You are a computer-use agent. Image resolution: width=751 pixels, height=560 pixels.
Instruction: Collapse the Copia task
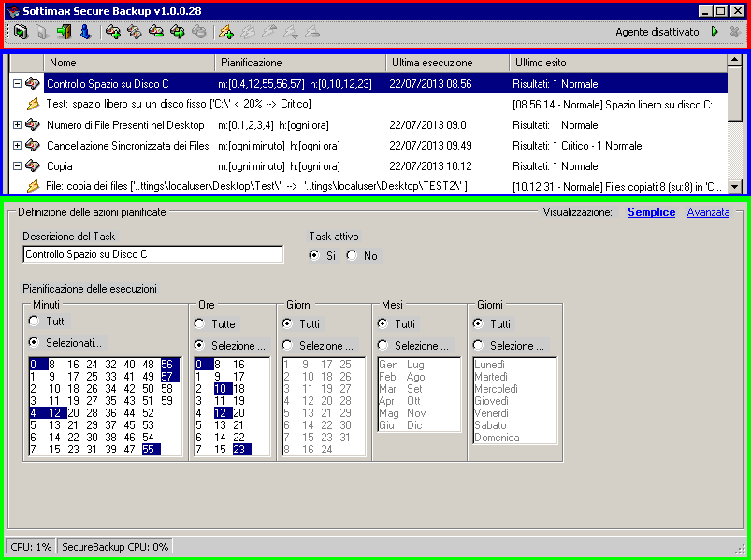coord(17,166)
